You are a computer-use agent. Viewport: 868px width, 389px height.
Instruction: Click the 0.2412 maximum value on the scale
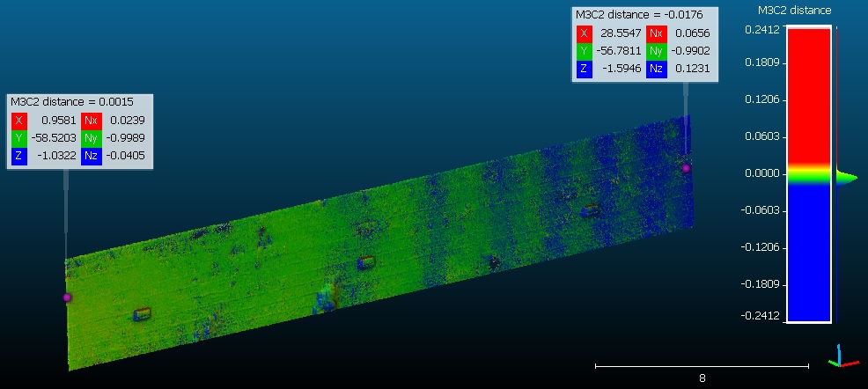pos(761,29)
